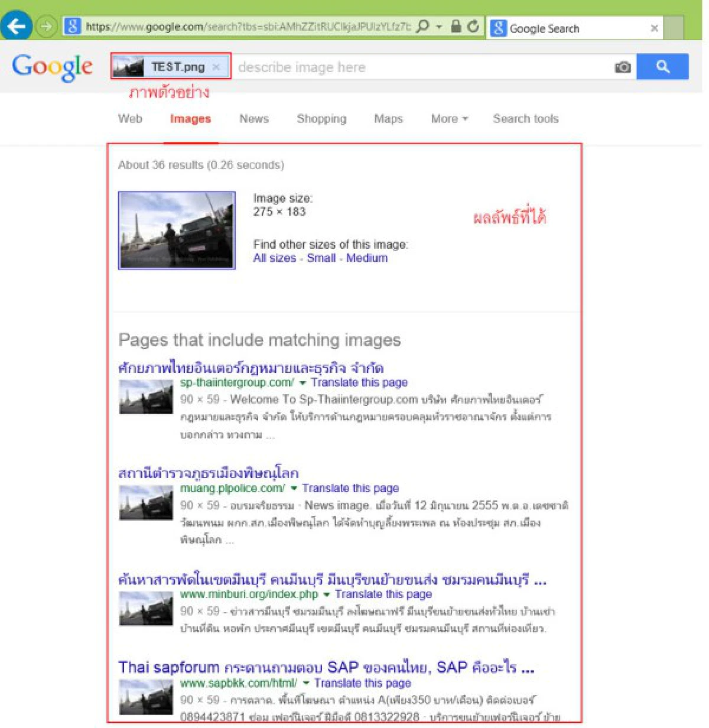Screen dimensions: 709x728
Task: Click the browser forward arrow button
Action: point(45,27)
